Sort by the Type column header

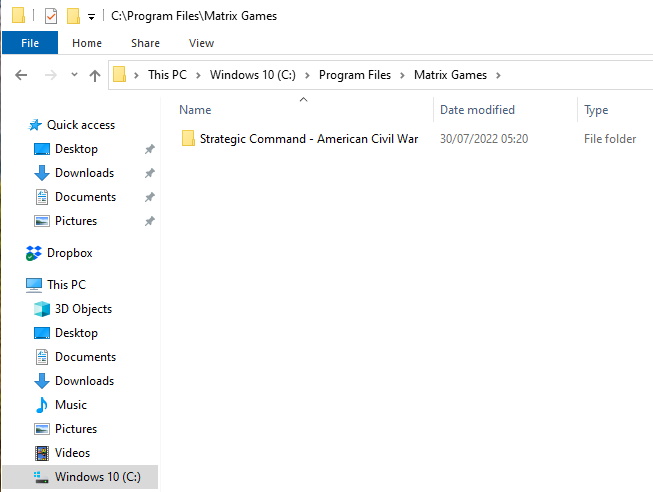[x=596, y=110]
